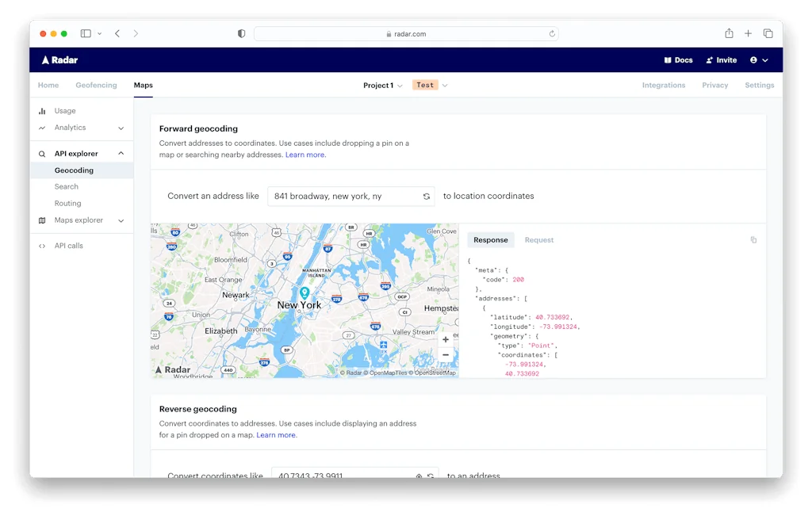Screen dimensions: 812x516
Task: Open Routing in the sidebar
Action: [x=67, y=204]
